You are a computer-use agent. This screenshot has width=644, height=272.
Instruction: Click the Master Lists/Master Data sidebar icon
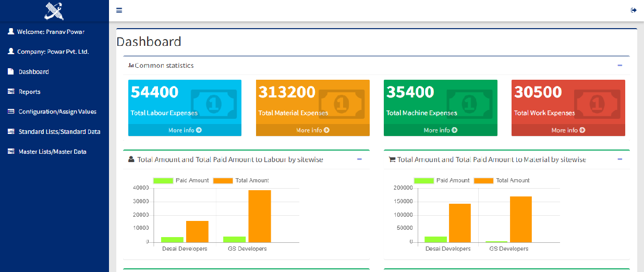tap(10, 152)
